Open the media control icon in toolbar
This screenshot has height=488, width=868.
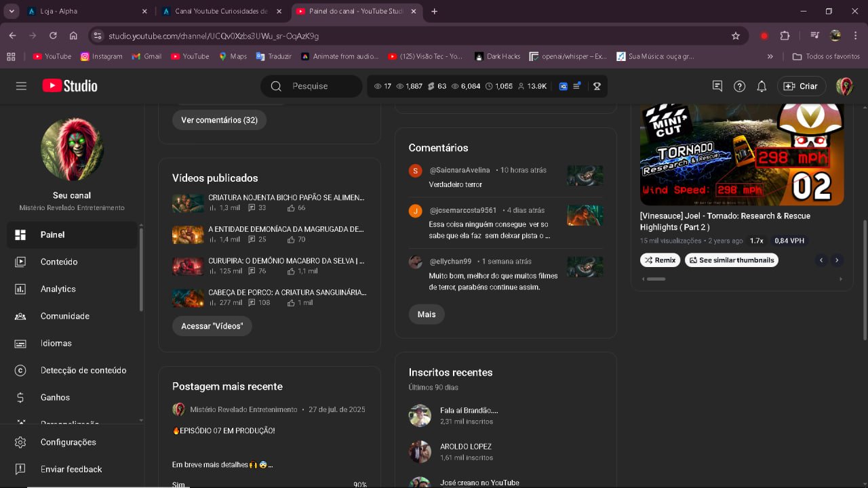click(815, 36)
